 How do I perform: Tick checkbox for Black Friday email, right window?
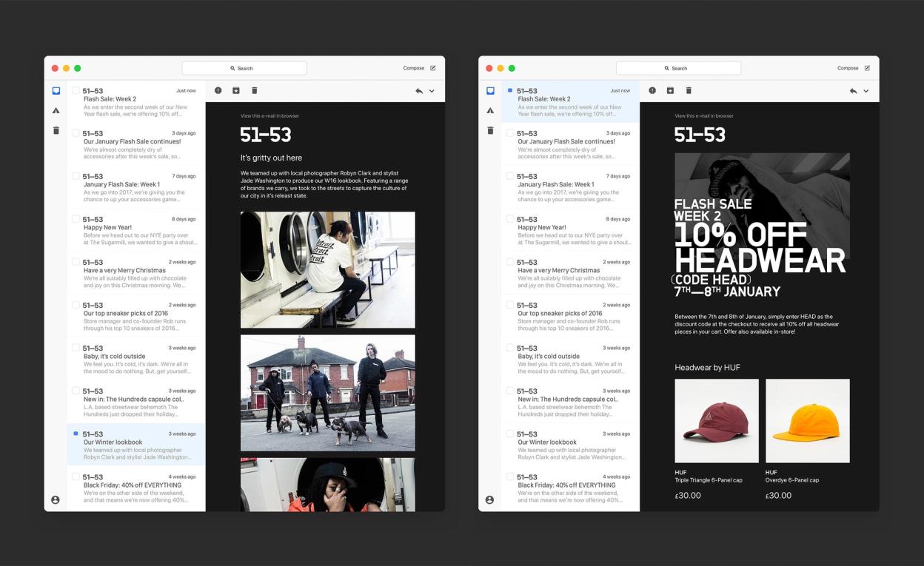(x=510, y=476)
